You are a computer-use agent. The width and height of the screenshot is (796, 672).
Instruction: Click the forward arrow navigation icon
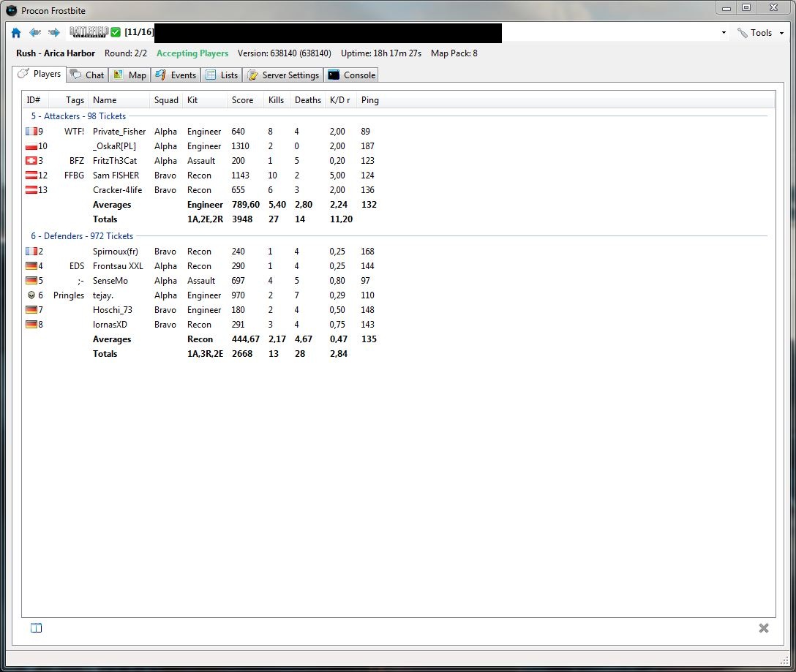click(54, 33)
